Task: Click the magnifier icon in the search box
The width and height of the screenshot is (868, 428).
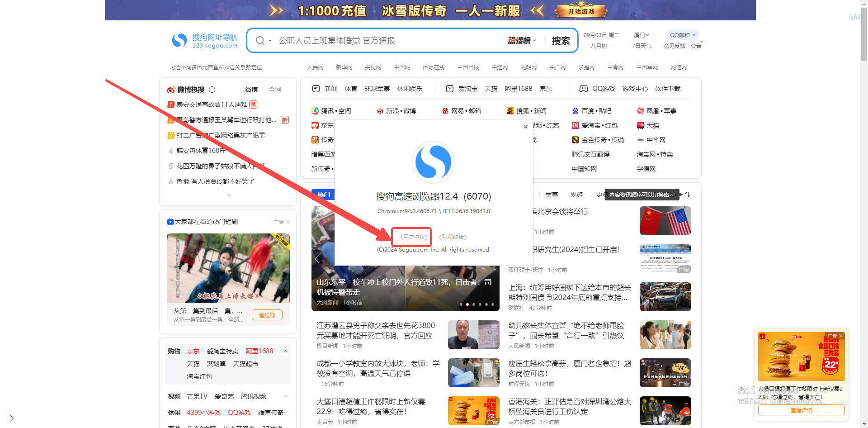Action: (x=260, y=41)
